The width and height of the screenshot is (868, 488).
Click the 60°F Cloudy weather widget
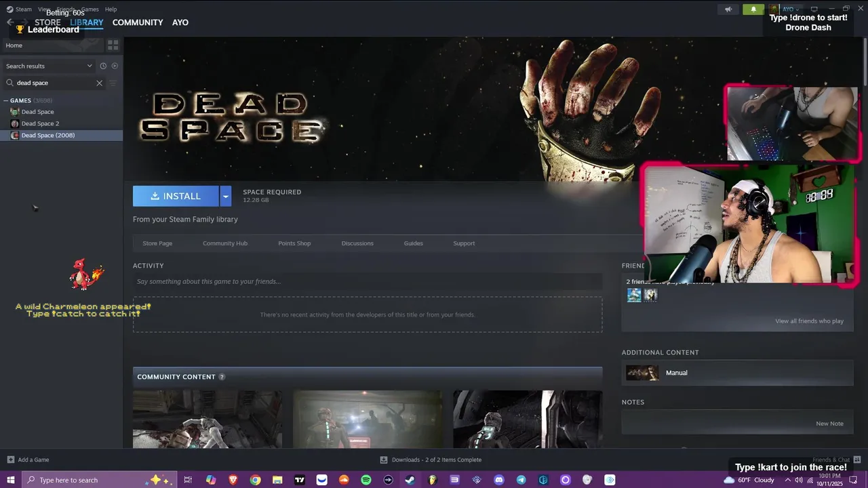pyautogui.click(x=749, y=480)
